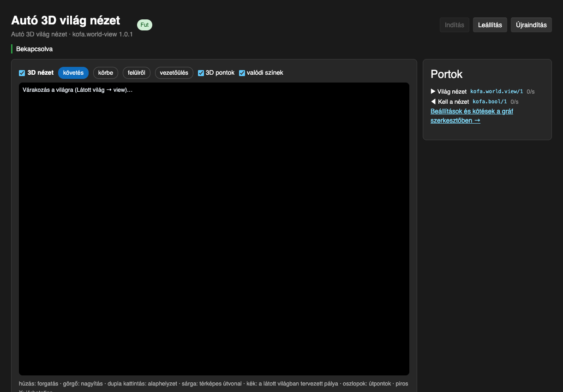This screenshot has height=392, width=563.
Task: Switch camera to körbe mode
Action: (106, 73)
